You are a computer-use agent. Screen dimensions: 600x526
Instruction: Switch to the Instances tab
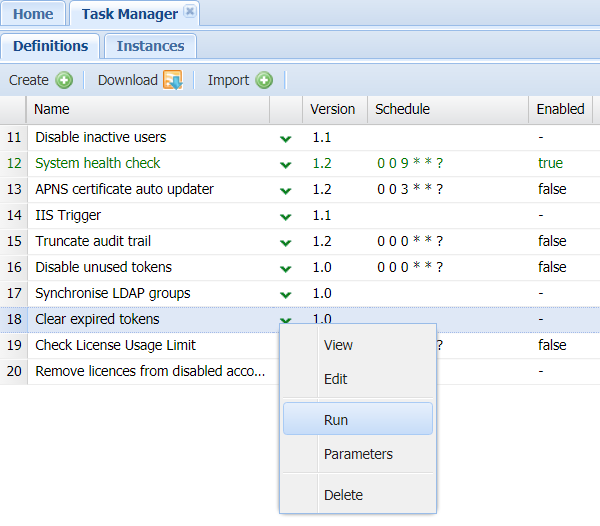(150, 46)
